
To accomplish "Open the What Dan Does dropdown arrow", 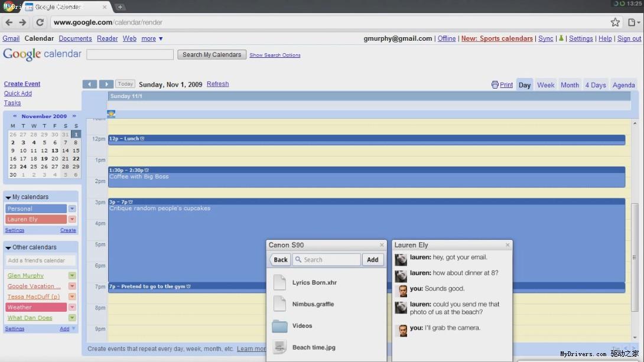I will pos(72,318).
